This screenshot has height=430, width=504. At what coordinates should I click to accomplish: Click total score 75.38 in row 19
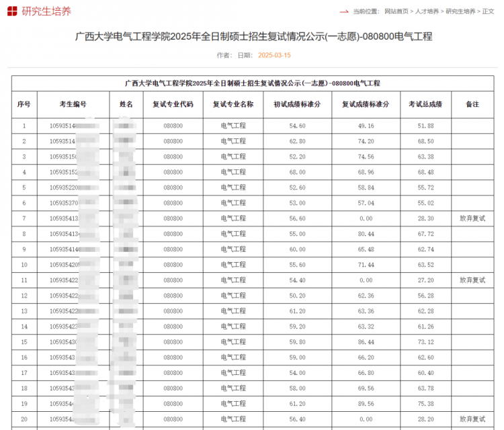pos(425,404)
